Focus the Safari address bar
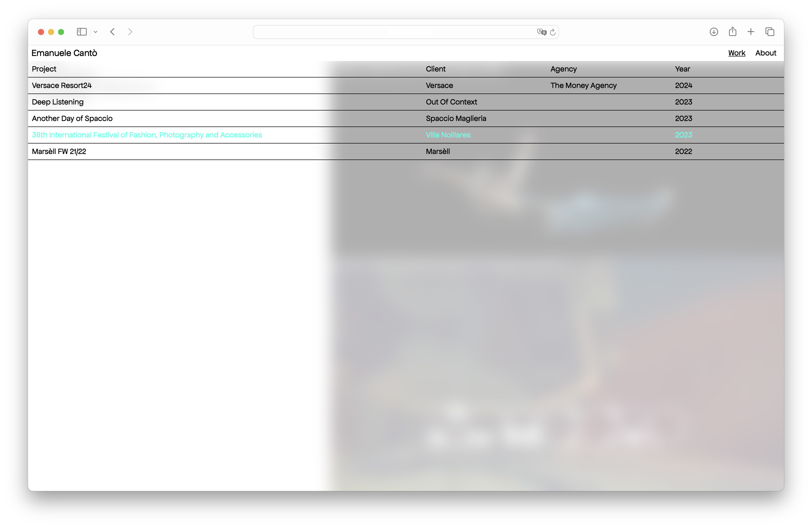 coord(406,32)
